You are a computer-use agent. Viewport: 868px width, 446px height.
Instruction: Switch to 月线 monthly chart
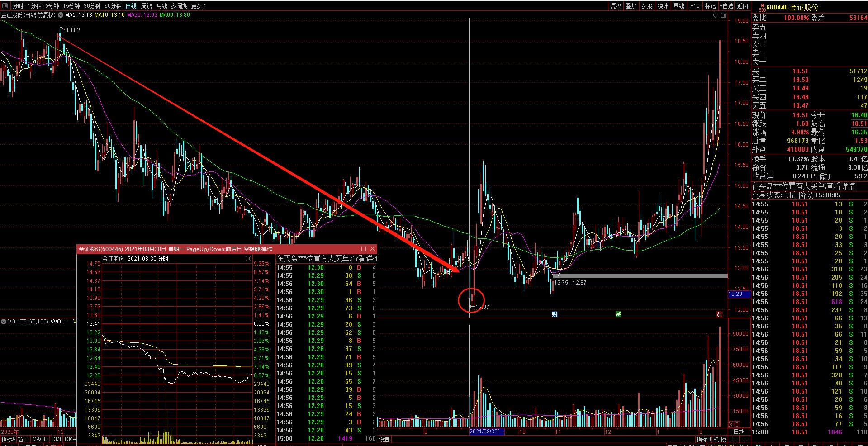click(x=161, y=6)
